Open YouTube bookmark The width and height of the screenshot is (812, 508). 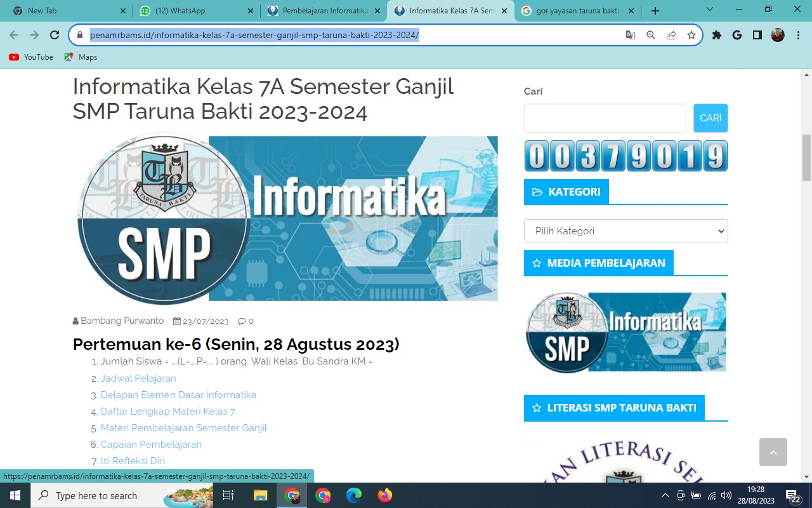point(31,57)
